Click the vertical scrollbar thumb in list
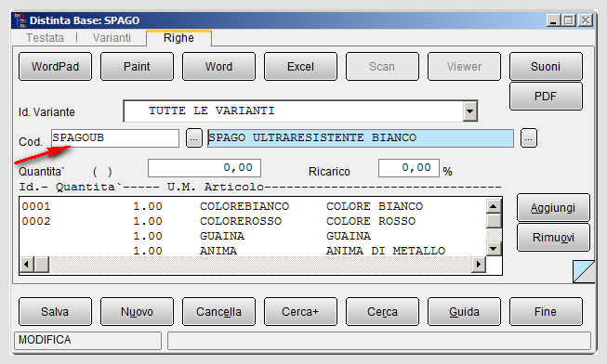This screenshot has width=607, height=364. pos(494,221)
